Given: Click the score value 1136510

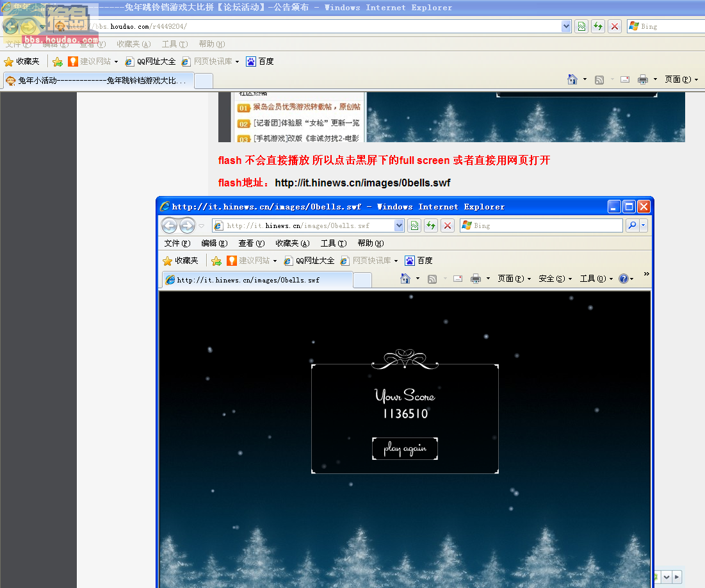Looking at the screenshot, I should pos(405,414).
